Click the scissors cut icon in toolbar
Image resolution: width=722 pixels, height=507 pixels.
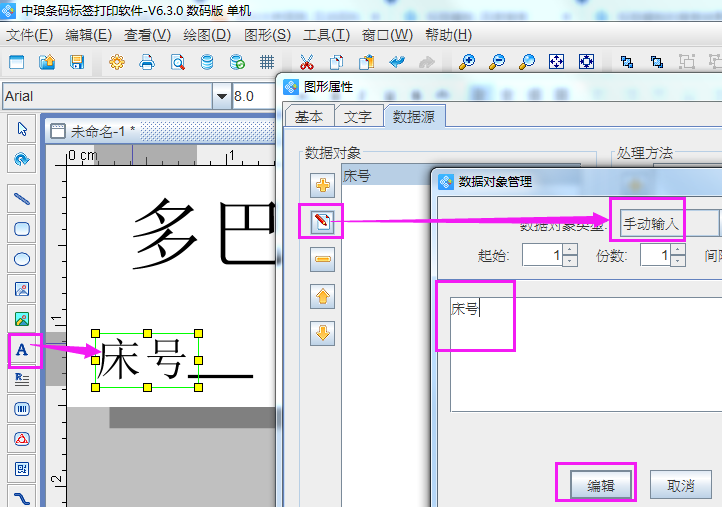point(307,62)
